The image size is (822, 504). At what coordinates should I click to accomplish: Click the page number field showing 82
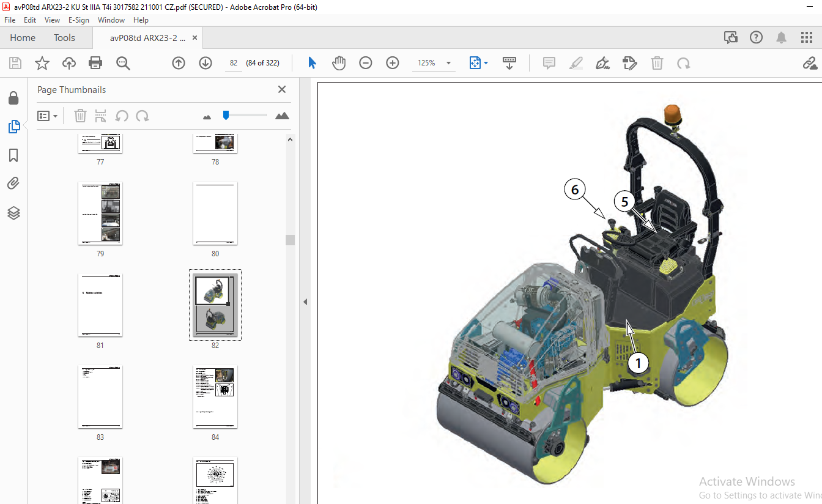click(234, 63)
